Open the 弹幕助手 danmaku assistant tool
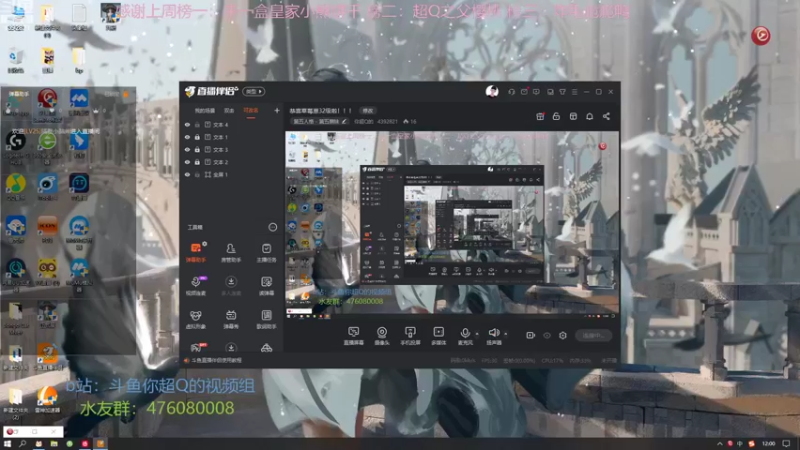This screenshot has width=800, height=450. pos(196,253)
